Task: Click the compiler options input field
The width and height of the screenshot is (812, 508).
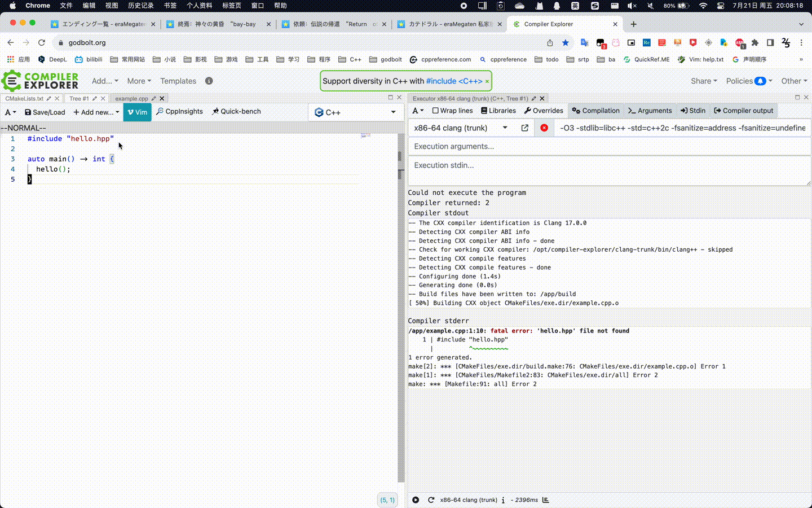Action: [x=682, y=128]
